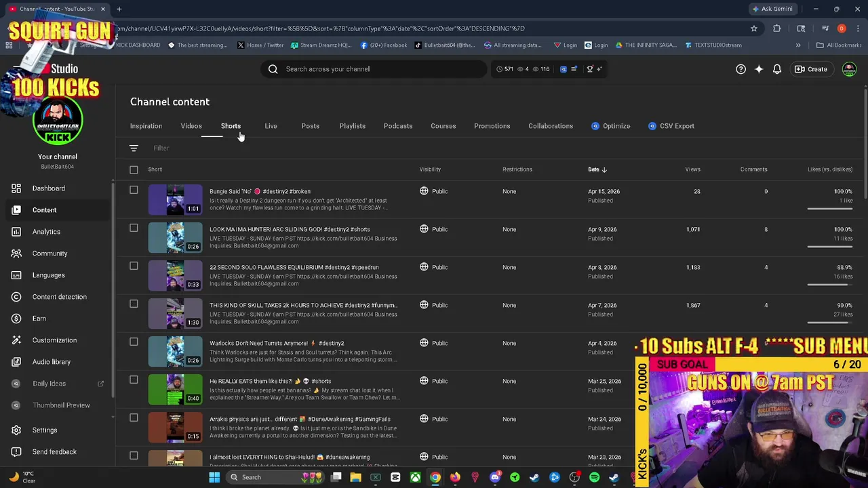Open Spotify from the taskbar
Screen dimensions: 868x488
[x=594, y=477]
